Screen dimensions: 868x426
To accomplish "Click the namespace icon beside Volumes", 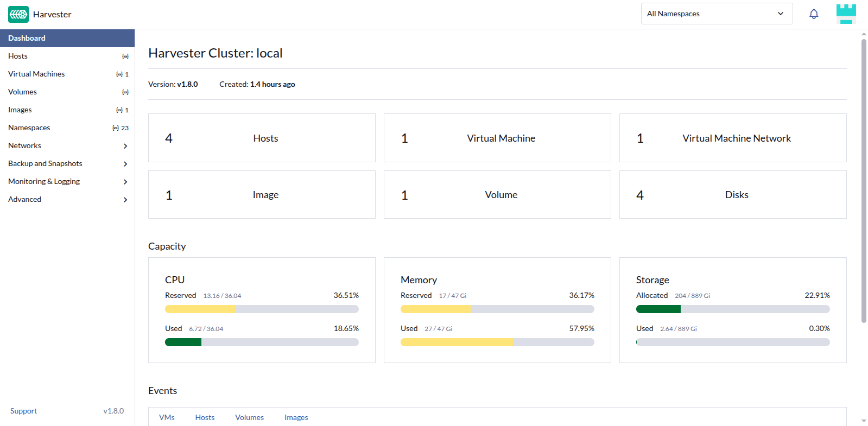I will click(125, 92).
